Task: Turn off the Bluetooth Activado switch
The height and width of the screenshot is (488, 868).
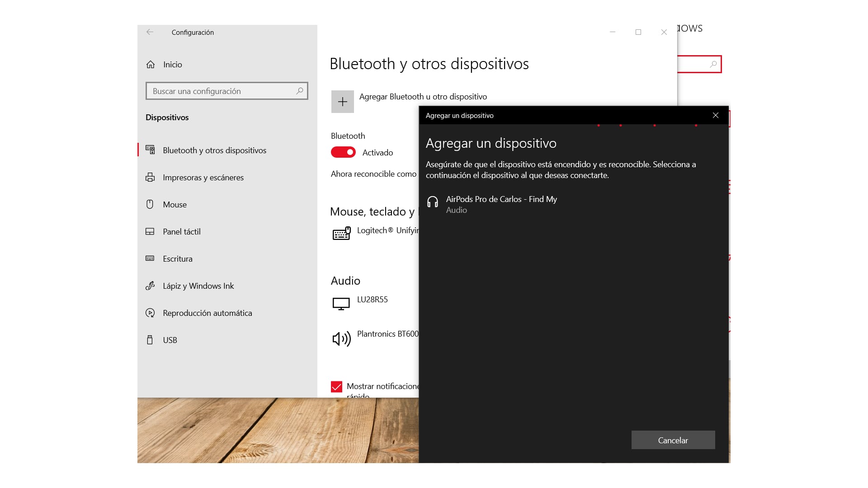Action: (x=343, y=152)
